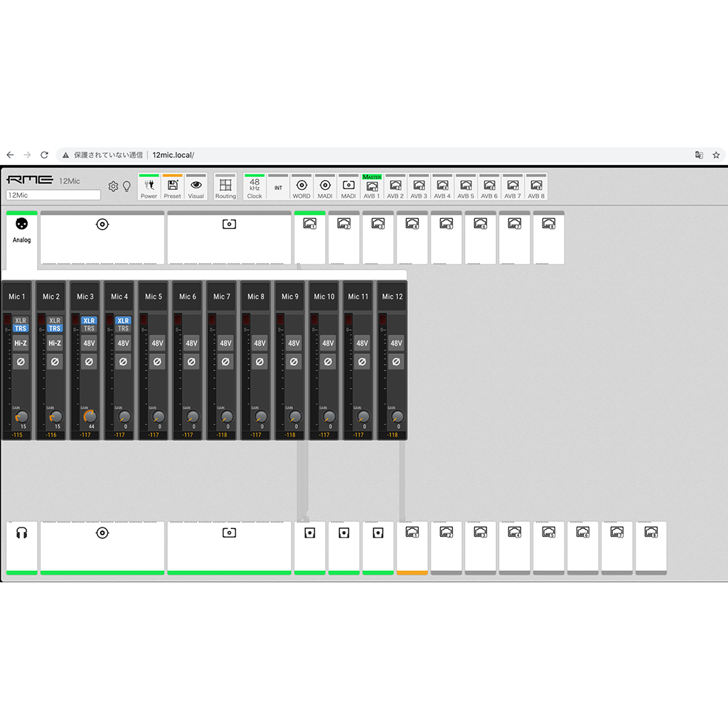Open the Preset floppy disk panel
This screenshot has height=728, width=728.
pyautogui.click(x=172, y=187)
